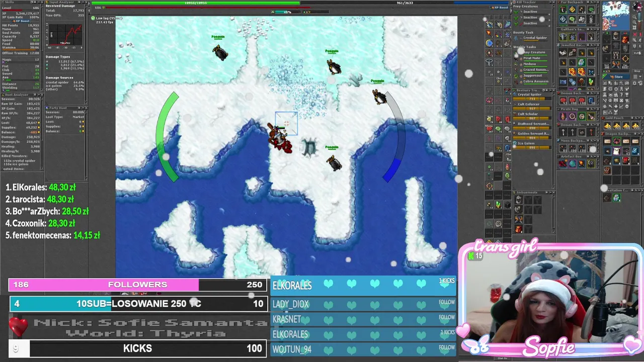Minimize the Kill Tracker panel
The height and width of the screenshot is (362, 644).
550,2
